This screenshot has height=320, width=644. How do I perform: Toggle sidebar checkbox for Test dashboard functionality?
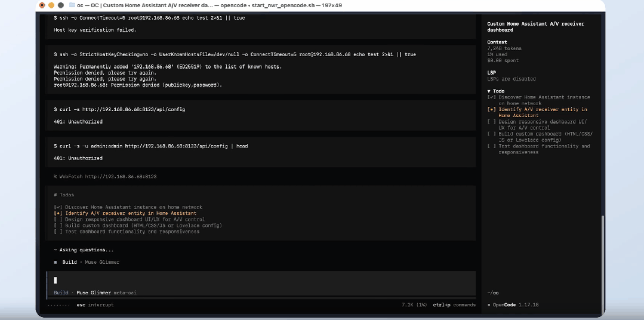coord(492,146)
